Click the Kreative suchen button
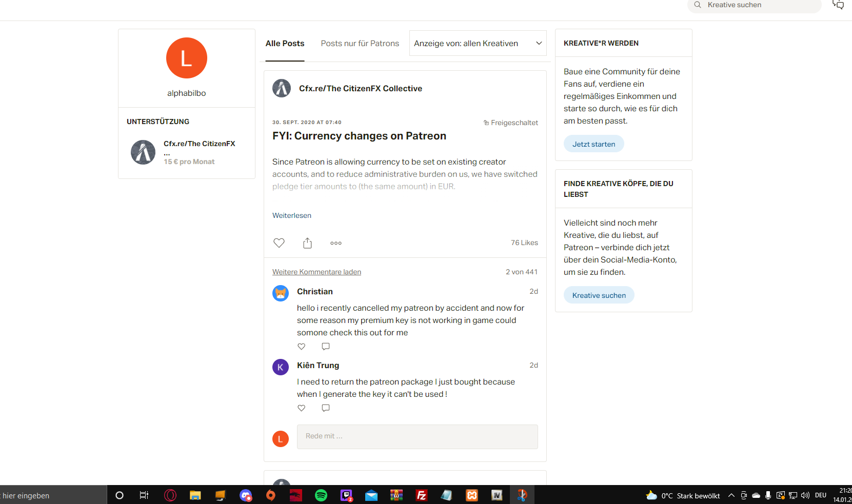Screen dimensions: 852x504 coord(599,295)
